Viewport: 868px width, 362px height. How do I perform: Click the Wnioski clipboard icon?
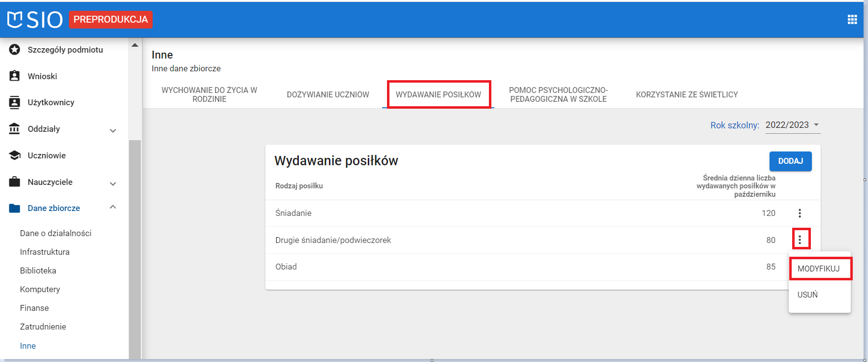(x=15, y=76)
